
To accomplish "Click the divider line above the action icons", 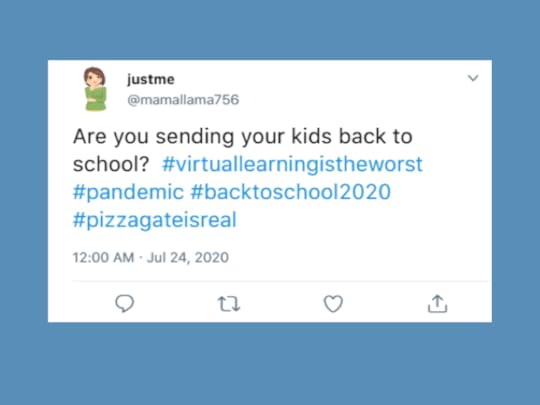I will coord(280,281).
